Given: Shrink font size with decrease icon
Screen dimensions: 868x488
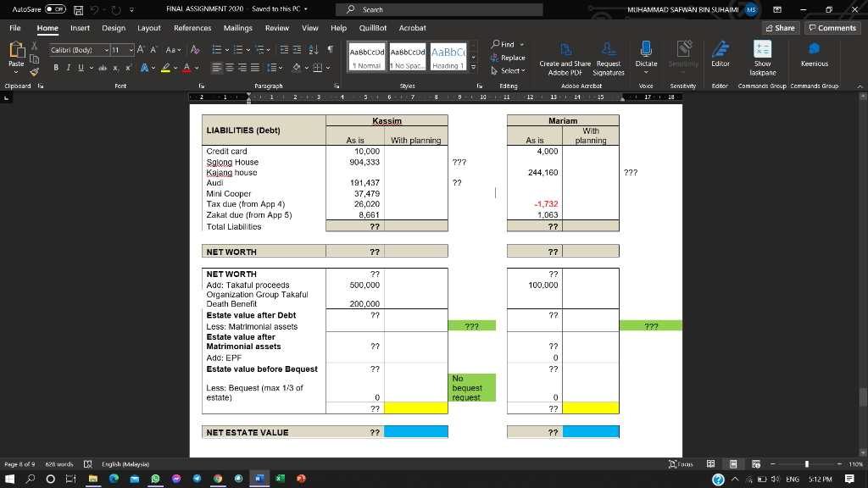Looking at the screenshot, I should [x=154, y=50].
